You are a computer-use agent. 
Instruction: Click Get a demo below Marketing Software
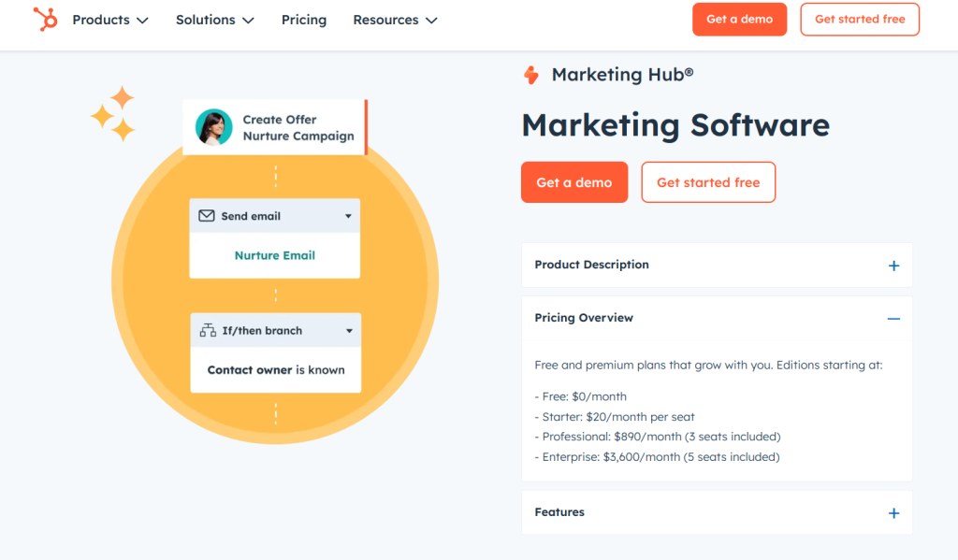[574, 182]
